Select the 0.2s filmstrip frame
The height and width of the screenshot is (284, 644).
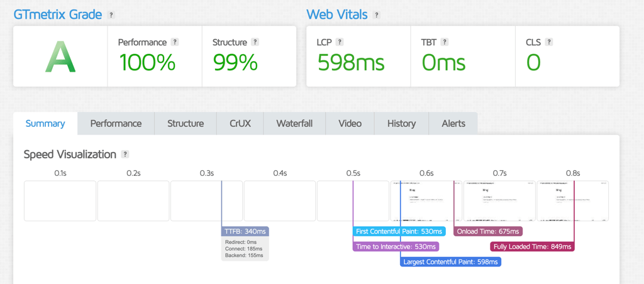pos(133,201)
